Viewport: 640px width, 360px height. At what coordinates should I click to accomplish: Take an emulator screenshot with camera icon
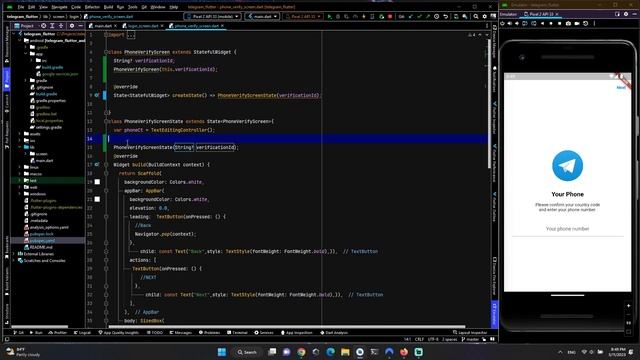(568, 23)
